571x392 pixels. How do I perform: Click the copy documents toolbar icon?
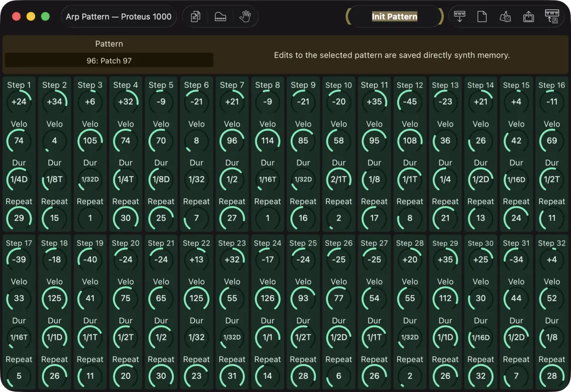(196, 17)
